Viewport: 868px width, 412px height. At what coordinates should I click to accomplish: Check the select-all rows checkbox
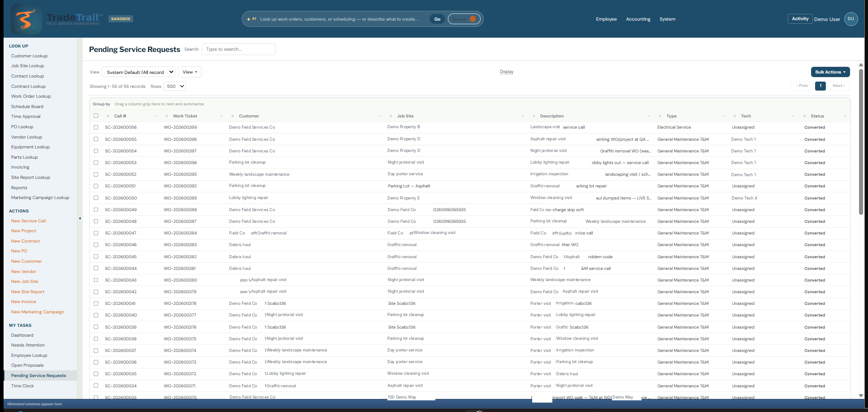[96, 116]
